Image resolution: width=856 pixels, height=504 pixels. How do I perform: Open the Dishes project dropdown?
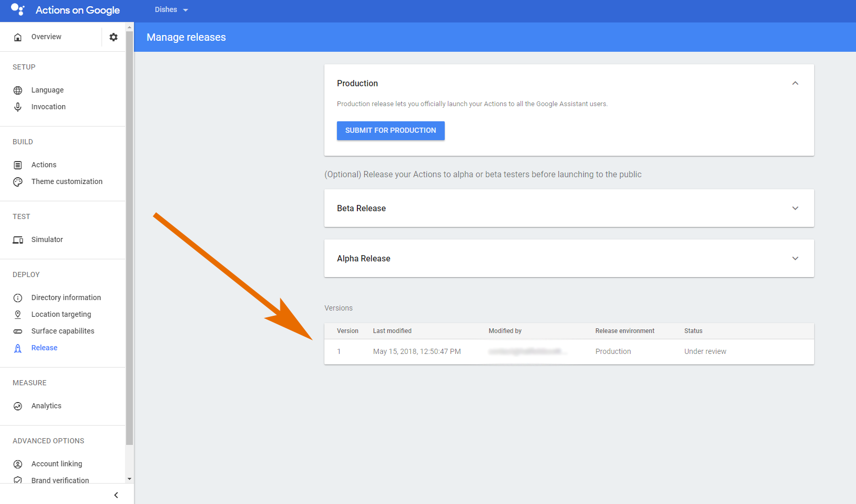(171, 9)
